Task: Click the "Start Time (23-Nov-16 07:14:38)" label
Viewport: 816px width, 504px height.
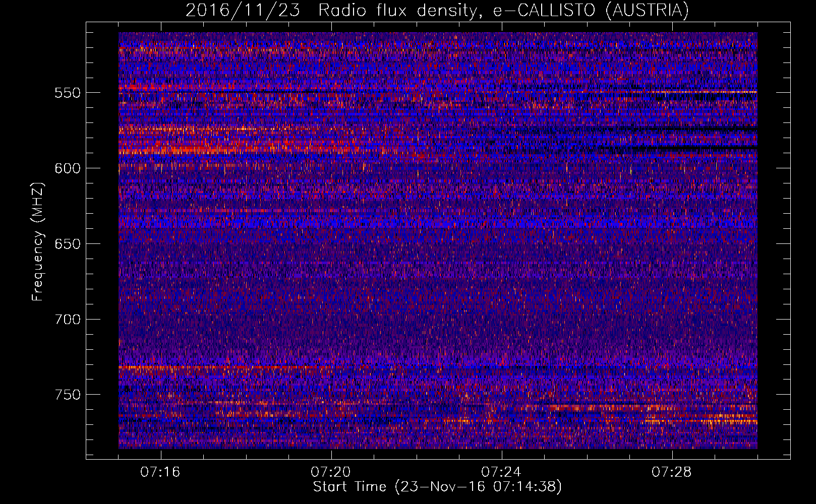Action: tap(437, 487)
